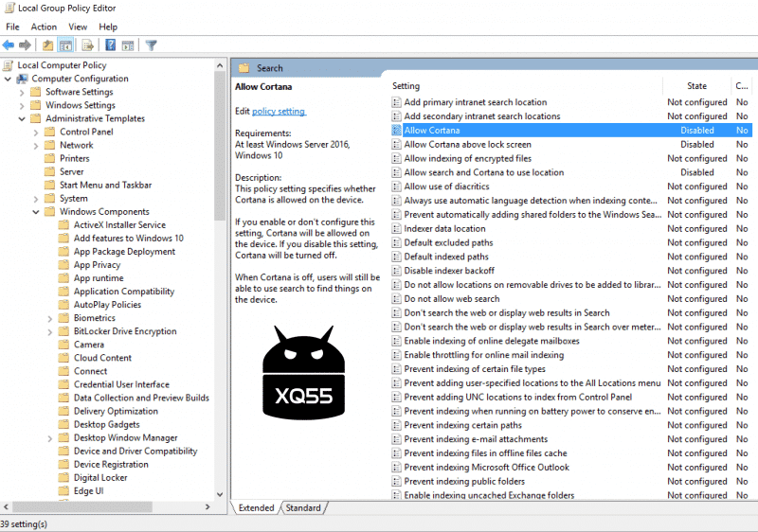Click the Export List toolbar icon
The height and width of the screenshot is (532, 758).
pos(88,44)
